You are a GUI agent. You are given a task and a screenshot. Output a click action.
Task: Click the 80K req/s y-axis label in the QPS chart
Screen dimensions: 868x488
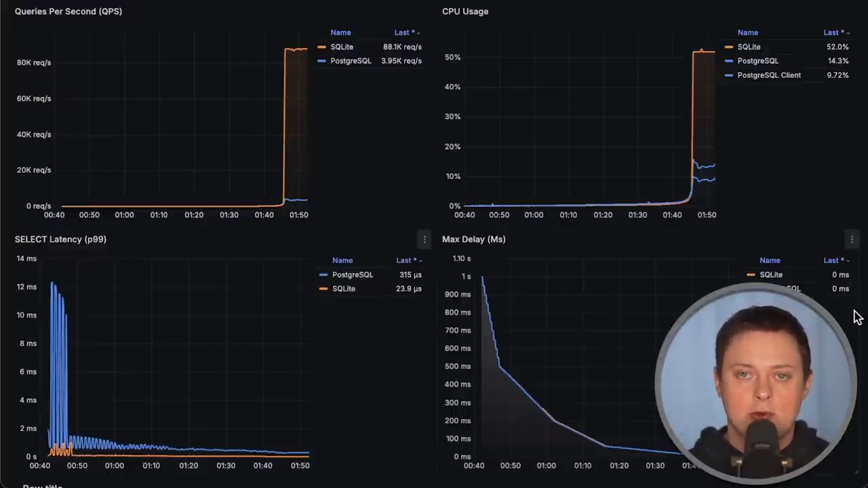click(34, 62)
